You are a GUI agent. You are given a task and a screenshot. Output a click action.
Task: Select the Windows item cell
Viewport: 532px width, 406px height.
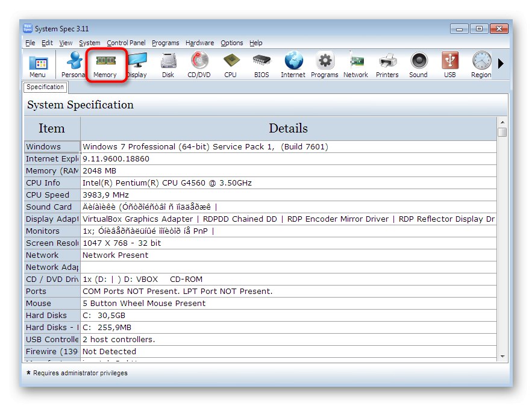(x=52, y=146)
